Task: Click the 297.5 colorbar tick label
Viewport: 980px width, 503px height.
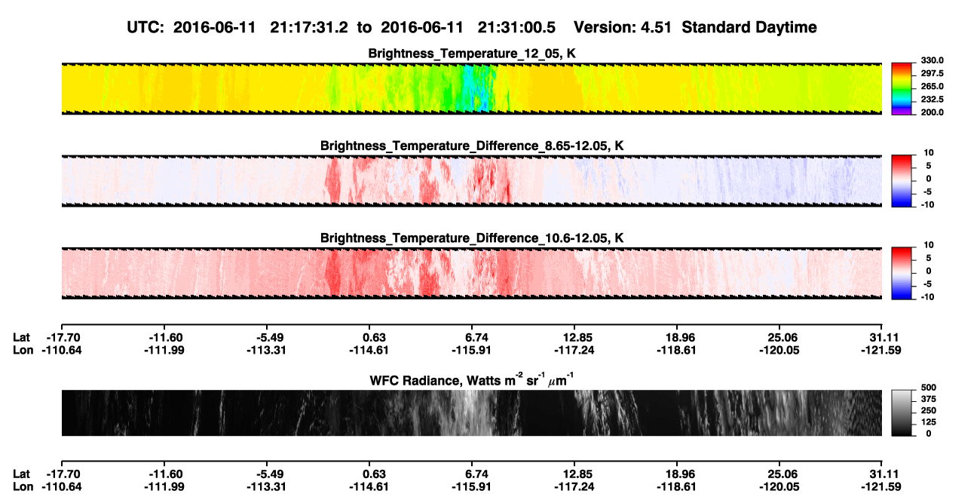Action: 932,73
